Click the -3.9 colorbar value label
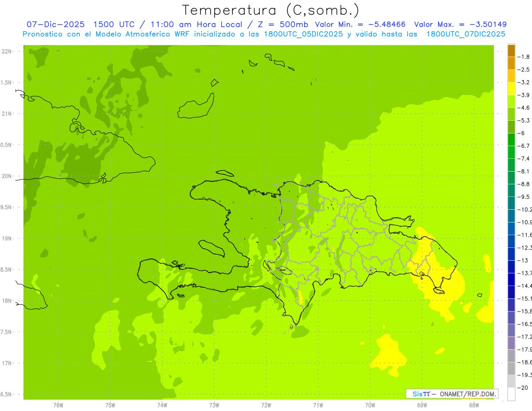This screenshot has height=411, width=532. pos(524,95)
